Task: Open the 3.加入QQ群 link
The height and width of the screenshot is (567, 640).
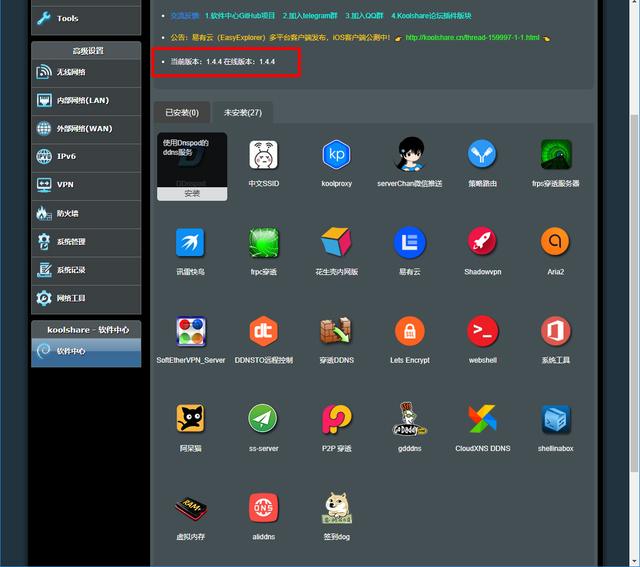Action: [364, 16]
